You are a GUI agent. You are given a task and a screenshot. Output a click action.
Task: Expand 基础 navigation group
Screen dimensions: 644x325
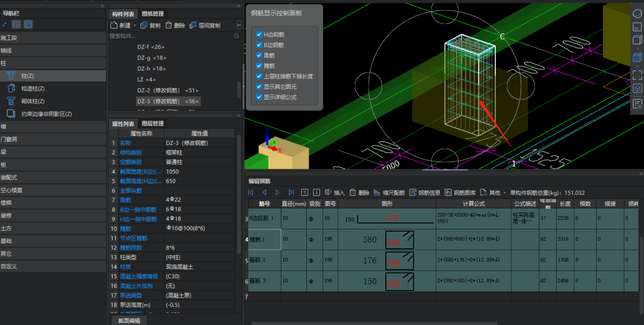click(53, 241)
